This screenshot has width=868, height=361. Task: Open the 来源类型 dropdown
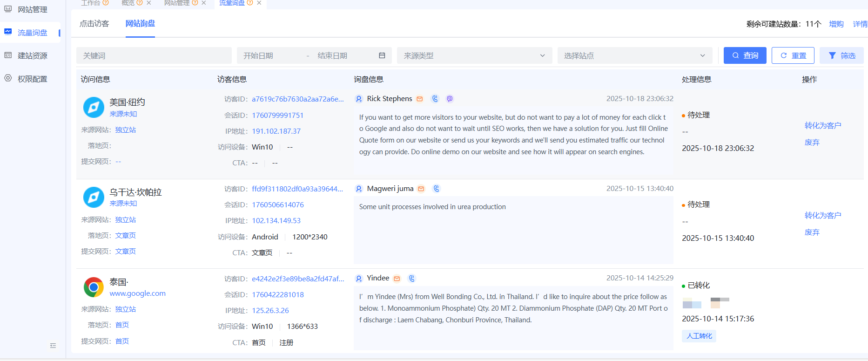tap(474, 55)
